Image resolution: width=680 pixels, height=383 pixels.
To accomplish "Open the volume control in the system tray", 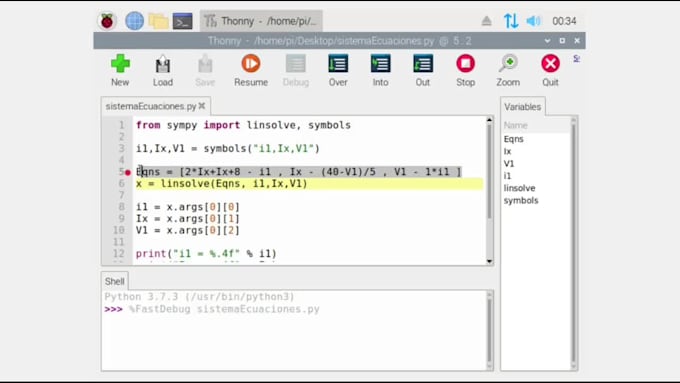I will [533, 21].
